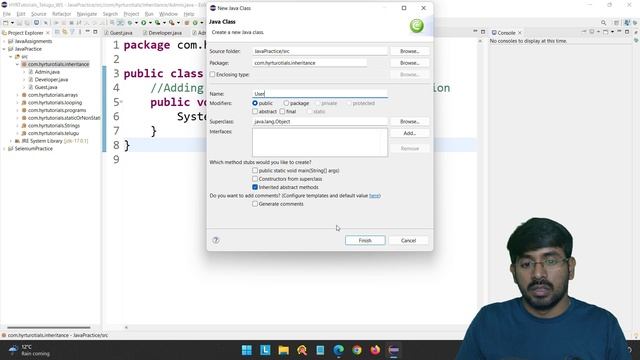Click the Display Selected Console icon
Viewport: 640px width, 360px height.
[x=592, y=32]
